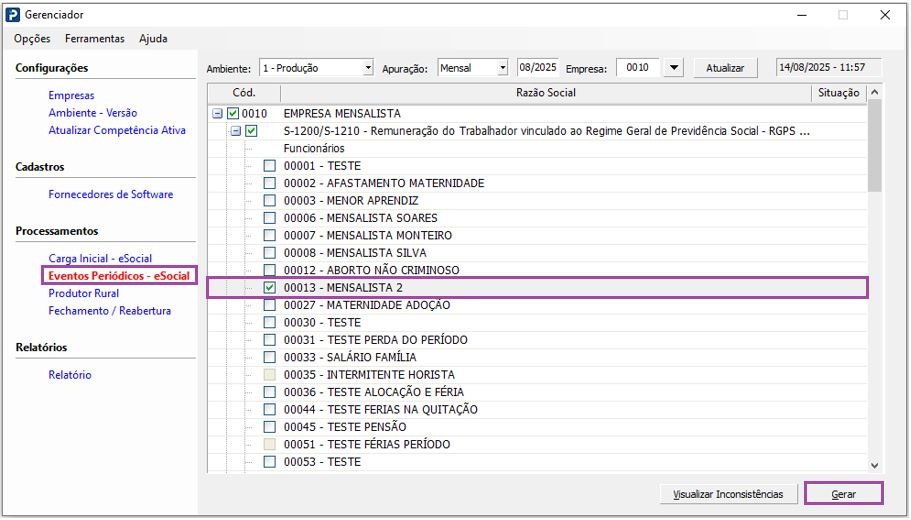Viewport: 911px width, 520px height.
Task: Click the Gerenciador app icon in title bar
Action: point(12,15)
